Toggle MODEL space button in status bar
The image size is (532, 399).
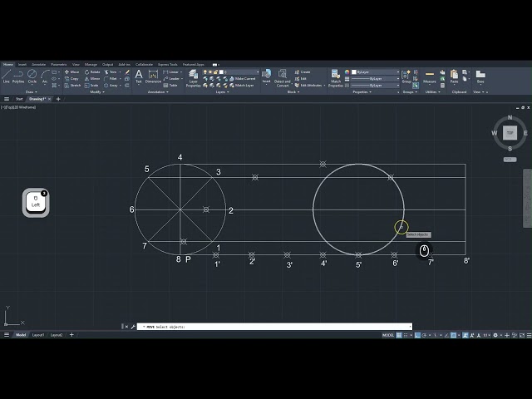pos(388,335)
